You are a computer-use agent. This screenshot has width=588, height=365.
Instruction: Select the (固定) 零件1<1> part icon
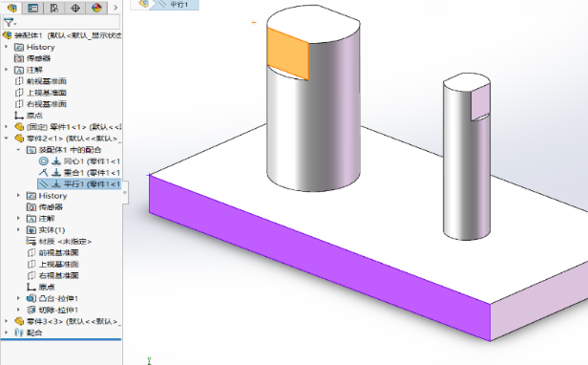pos(19,127)
